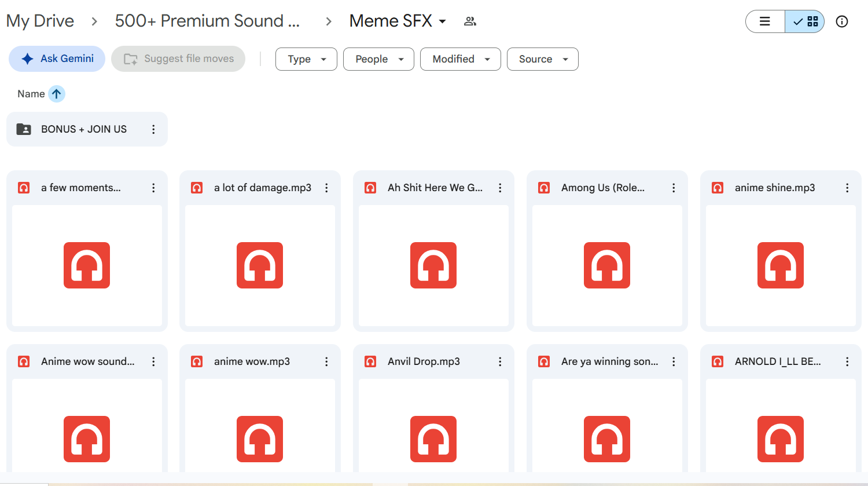
Task: Click small audio icon of Among Us (Role...
Action: pyautogui.click(x=544, y=188)
